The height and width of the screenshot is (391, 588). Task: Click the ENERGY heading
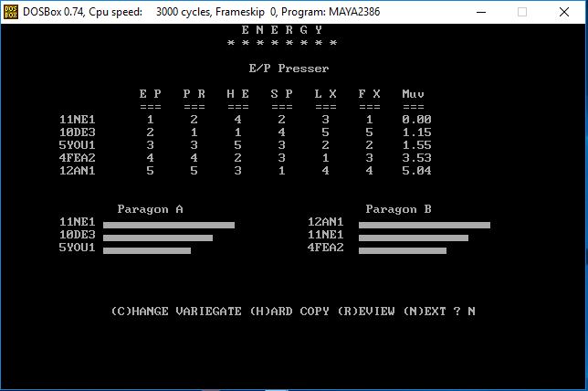coord(282,29)
